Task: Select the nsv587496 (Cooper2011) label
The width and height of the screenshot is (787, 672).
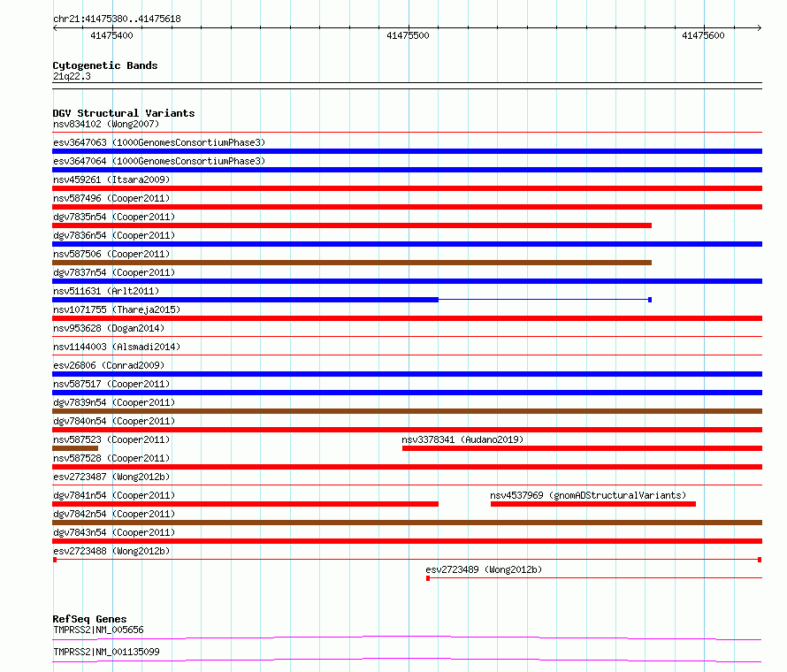Action: click(111, 198)
